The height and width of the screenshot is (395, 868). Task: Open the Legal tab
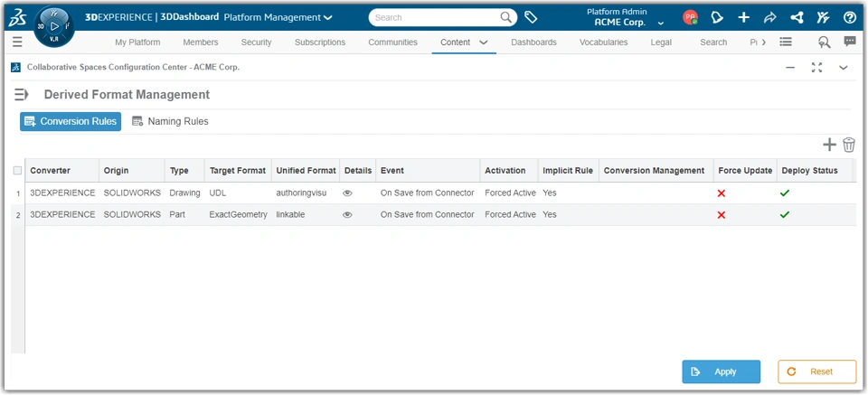point(661,42)
